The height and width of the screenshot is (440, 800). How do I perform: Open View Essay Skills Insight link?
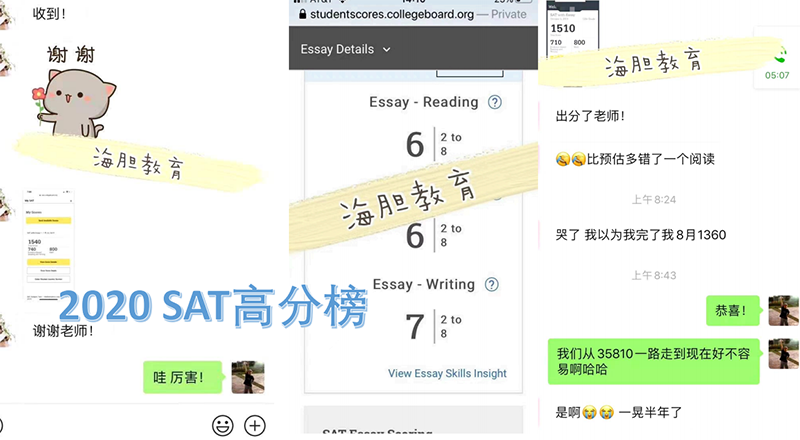coord(447,373)
